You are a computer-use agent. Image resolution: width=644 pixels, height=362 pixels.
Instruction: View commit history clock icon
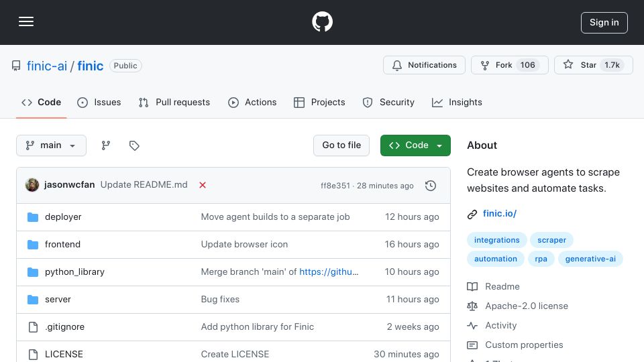pos(431,186)
